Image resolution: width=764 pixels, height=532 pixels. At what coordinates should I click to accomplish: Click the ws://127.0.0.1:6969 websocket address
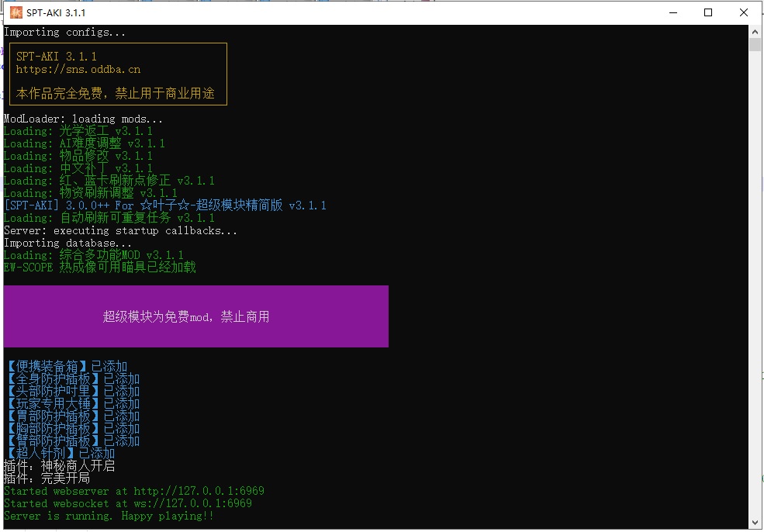[x=192, y=503]
